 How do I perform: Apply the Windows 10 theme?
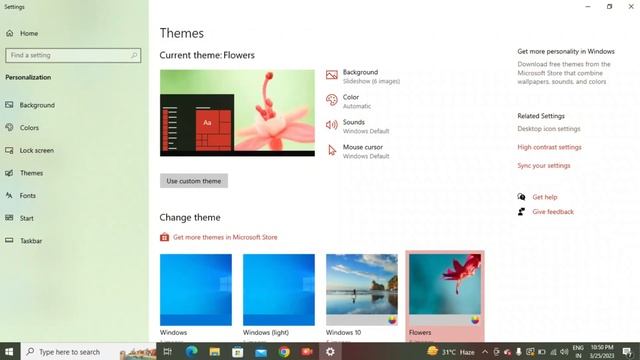click(x=362, y=290)
